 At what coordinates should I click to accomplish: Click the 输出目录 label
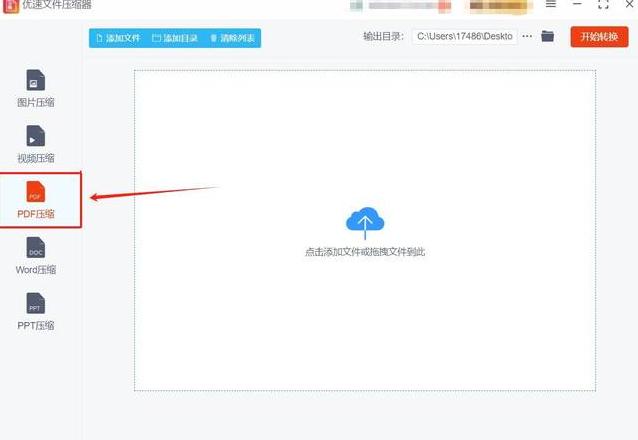point(383,37)
